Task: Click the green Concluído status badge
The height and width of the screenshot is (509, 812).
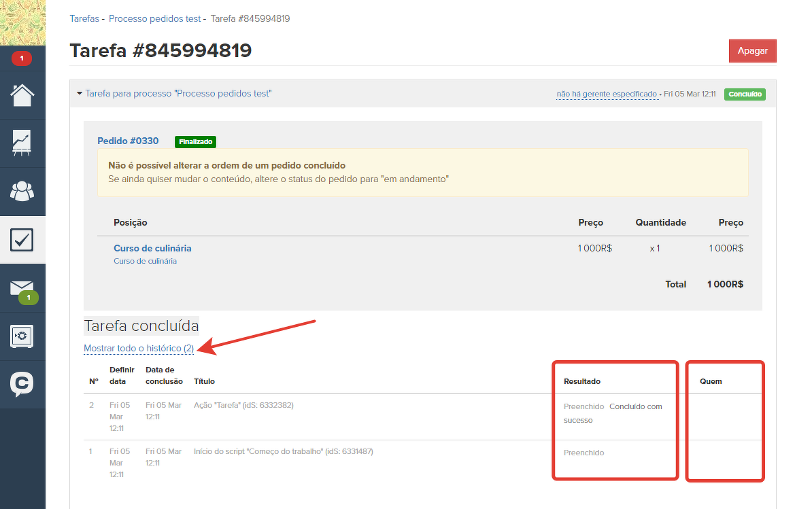Action: (745, 94)
